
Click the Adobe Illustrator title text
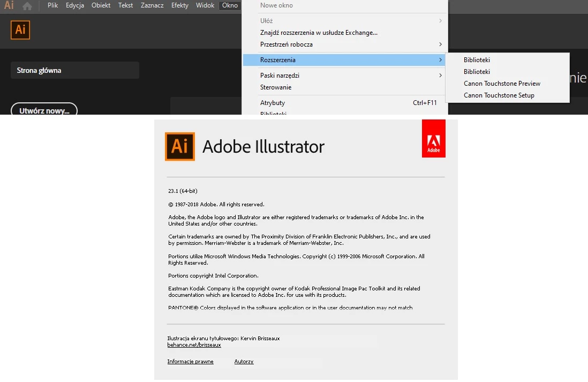tap(263, 147)
